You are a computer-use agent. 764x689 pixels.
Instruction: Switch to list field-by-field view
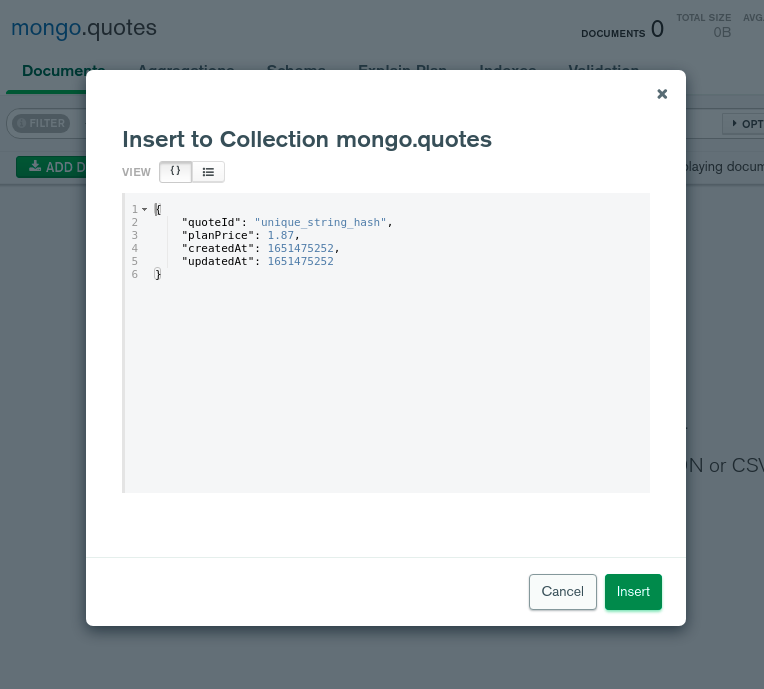click(x=208, y=172)
